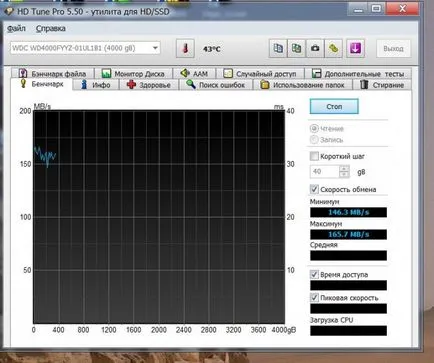Click the blue transfer rate graph line
Image resolution: width=434 pixels, height=363 pixels.
45,156
